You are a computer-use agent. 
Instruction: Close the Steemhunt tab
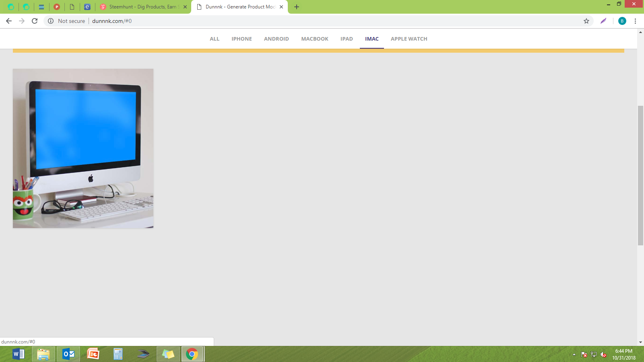click(x=185, y=7)
